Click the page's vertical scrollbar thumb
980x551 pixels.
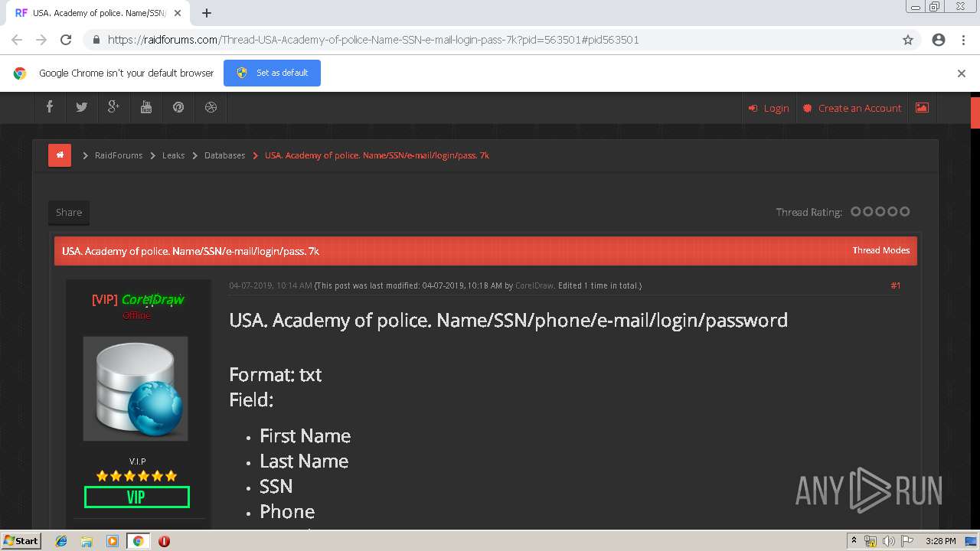975,112
